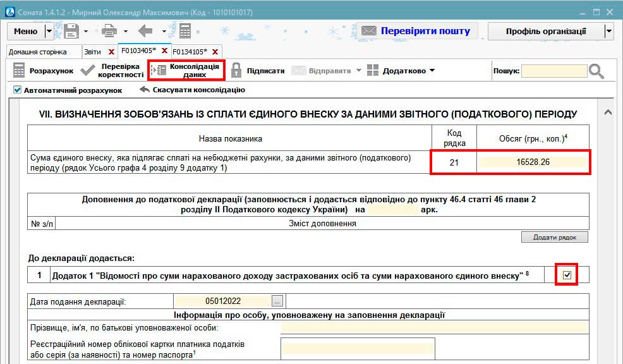
Task: Toggle the Додаток 1 checkbox
Action: pyautogui.click(x=567, y=275)
